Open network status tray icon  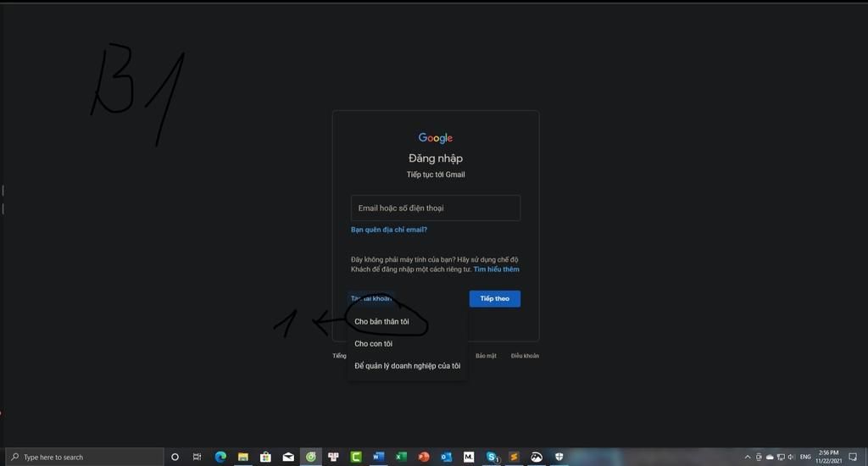tap(781, 458)
